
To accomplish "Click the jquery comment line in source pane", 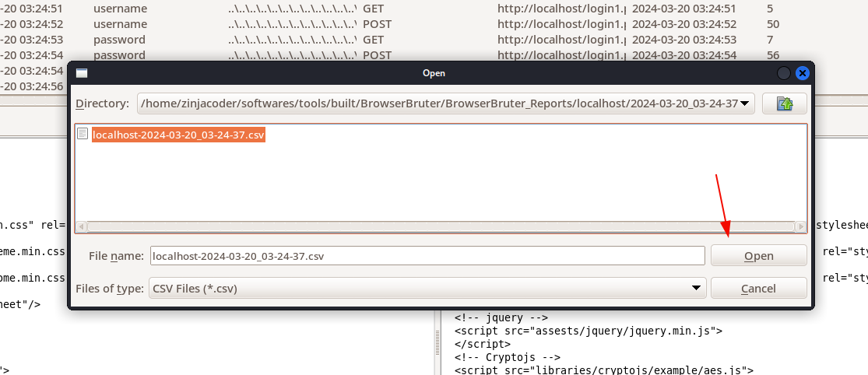I will [501, 317].
